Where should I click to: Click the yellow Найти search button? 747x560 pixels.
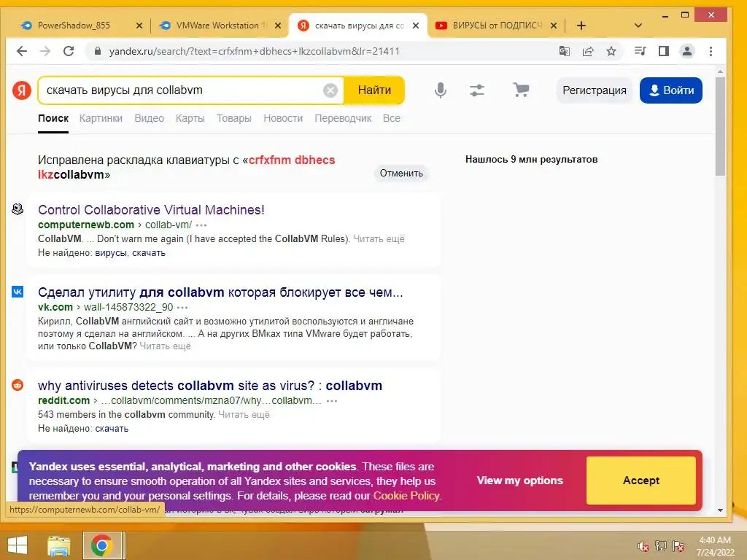coord(374,90)
